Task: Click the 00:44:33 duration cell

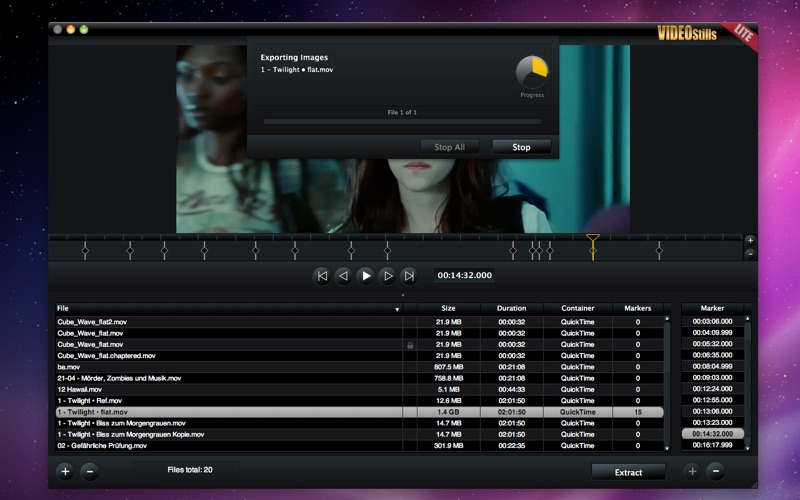Action: point(512,389)
